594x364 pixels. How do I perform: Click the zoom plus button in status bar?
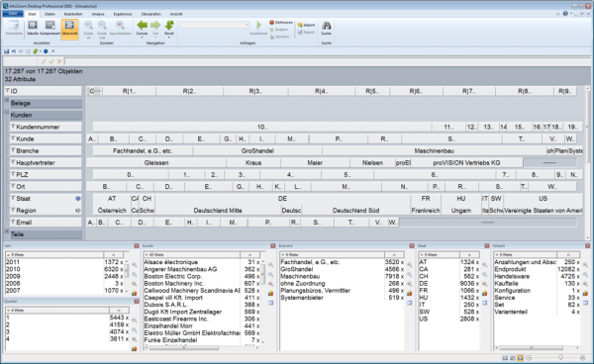(582, 357)
